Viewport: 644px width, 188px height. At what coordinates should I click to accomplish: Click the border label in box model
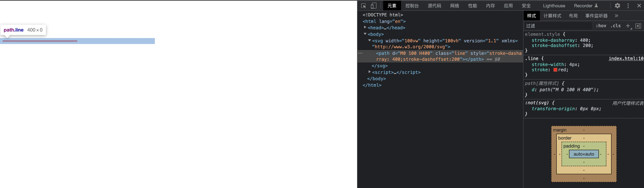pos(565,138)
